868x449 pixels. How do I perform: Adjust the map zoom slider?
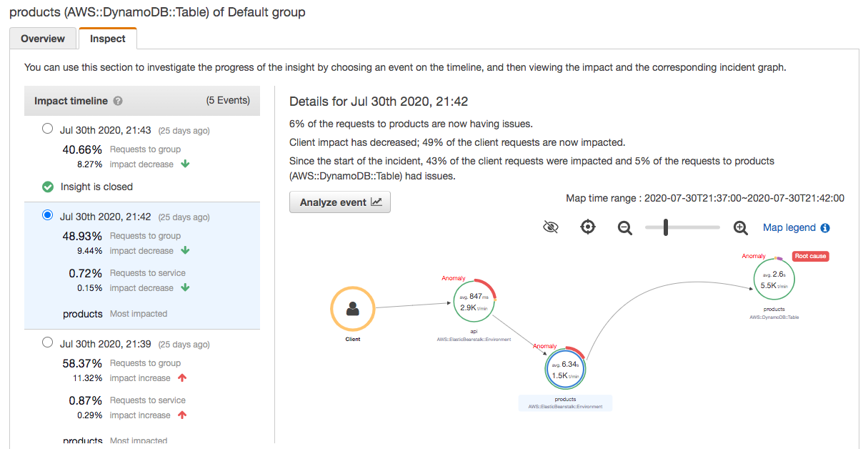click(666, 227)
